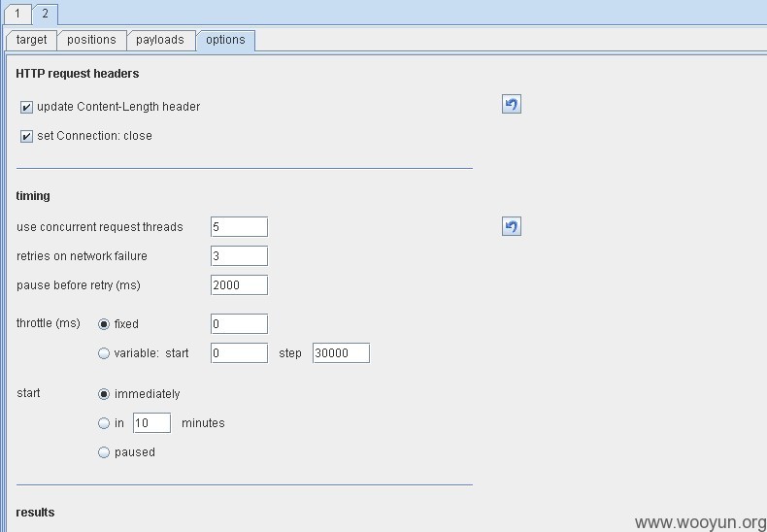
Task: Switch to attack tab 1
Action: 17,14
